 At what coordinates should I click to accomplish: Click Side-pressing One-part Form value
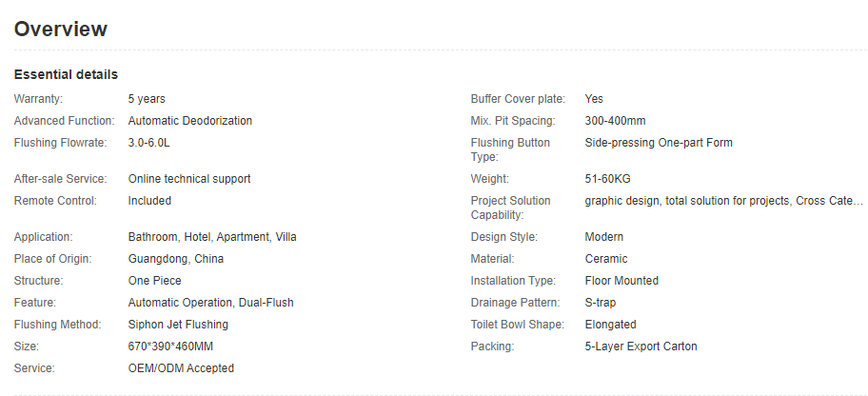659,143
